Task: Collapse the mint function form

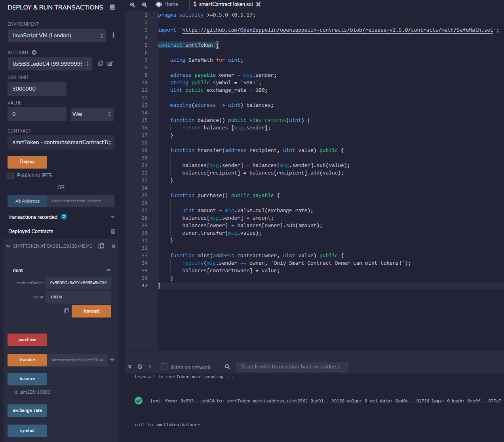Action: [x=108, y=270]
